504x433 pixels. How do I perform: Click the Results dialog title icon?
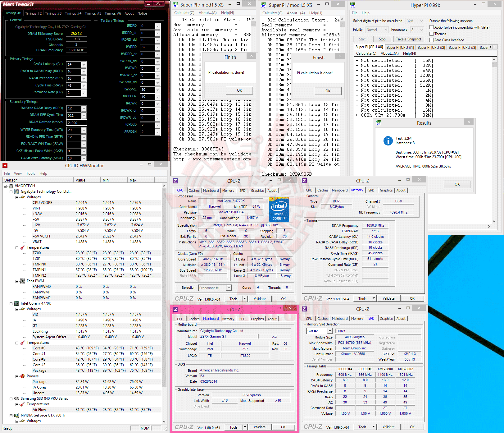(x=379, y=123)
